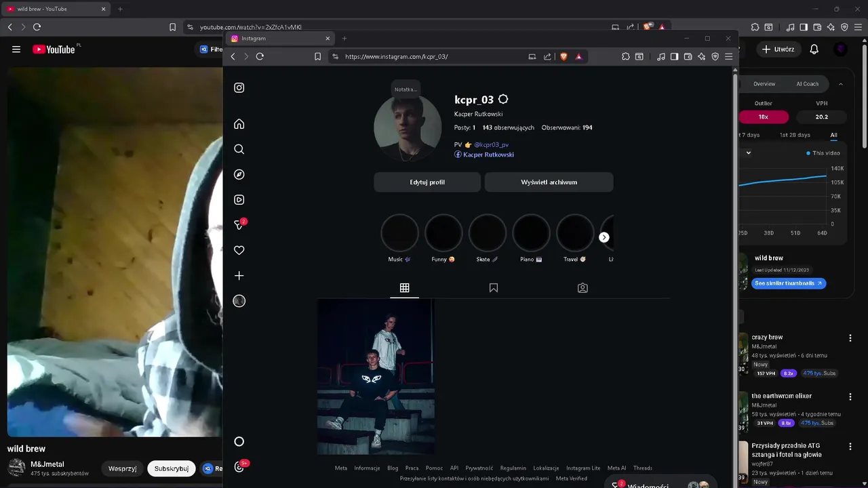Open Brave Shields icon in Instagram window
This screenshot has width=868, height=488.
point(564,56)
